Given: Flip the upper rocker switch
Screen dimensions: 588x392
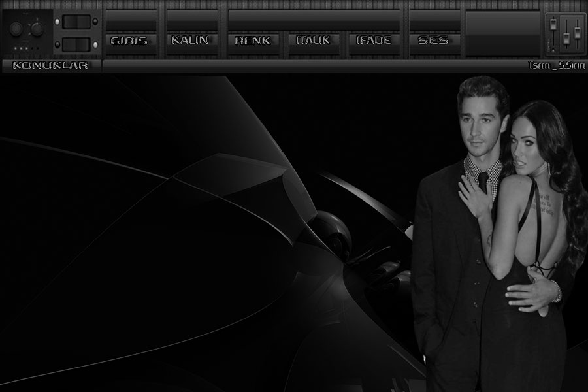Looking at the screenshot, I should click(x=76, y=22).
